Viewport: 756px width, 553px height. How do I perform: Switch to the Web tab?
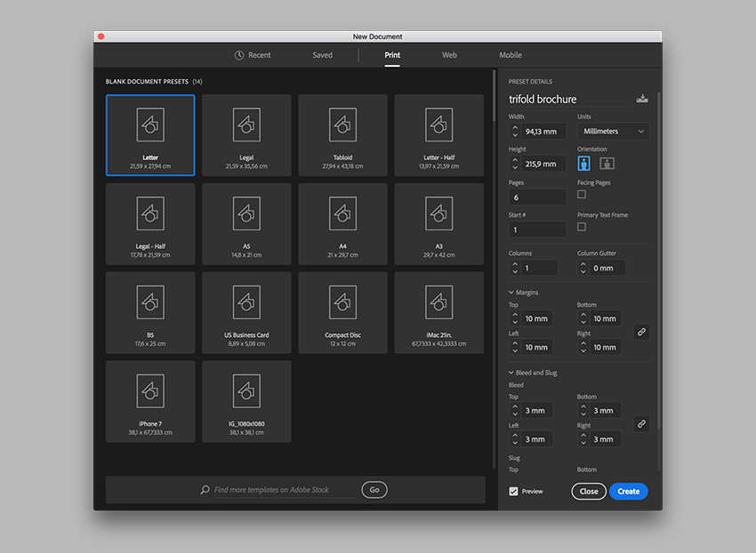pyautogui.click(x=449, y=55)
